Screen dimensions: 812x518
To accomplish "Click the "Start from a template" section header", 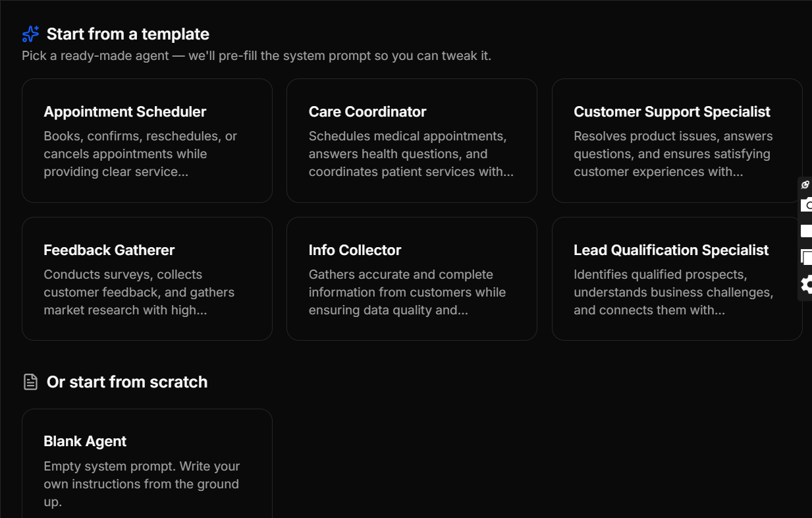I will tap(128, 34).
